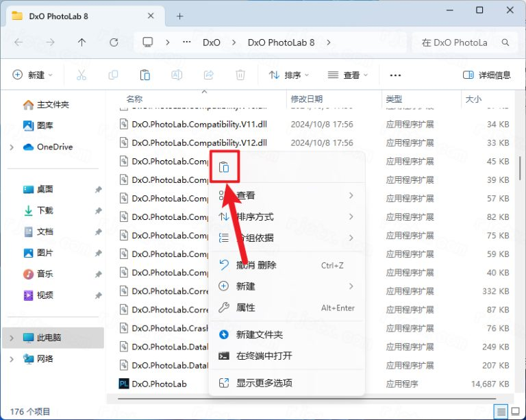Click the refresh button in navigation bar

pos(114,42)
